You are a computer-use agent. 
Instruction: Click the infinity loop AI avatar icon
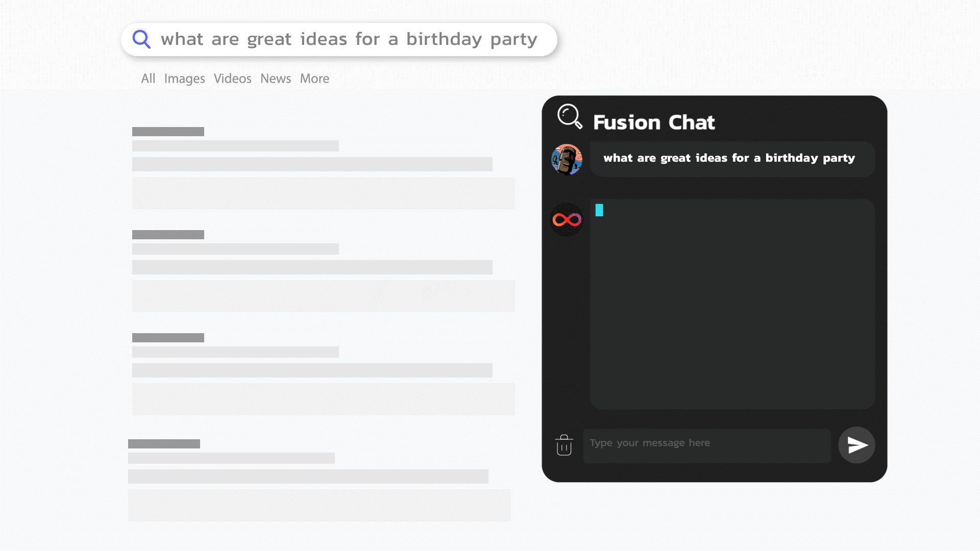(x=567, y=219)
